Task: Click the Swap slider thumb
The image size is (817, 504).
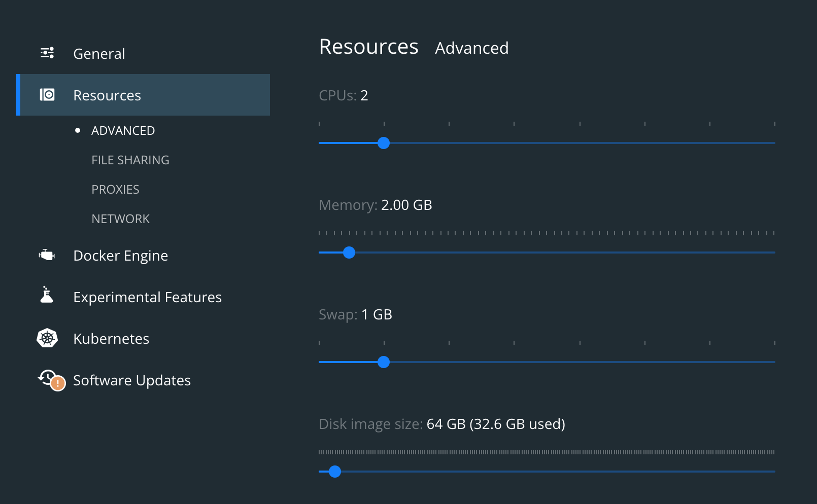Action: [384, 362]
